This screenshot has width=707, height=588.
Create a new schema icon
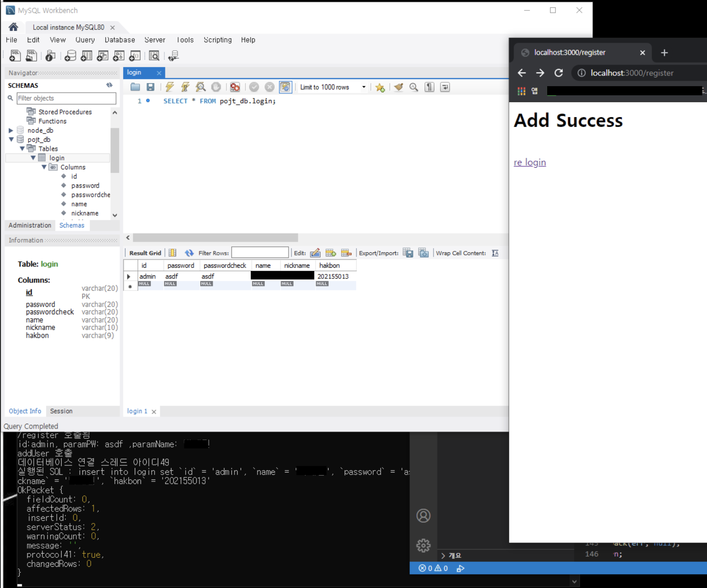tap(70, 55)
